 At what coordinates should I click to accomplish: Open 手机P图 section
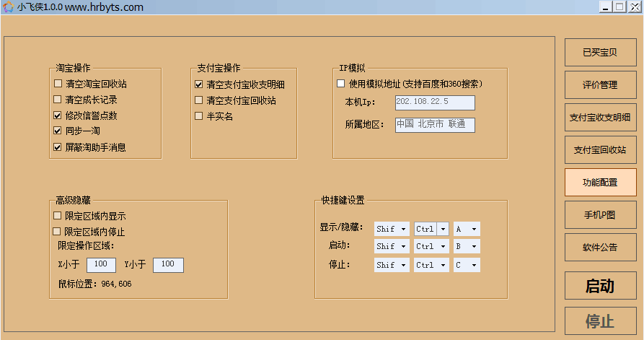[x=600, y=215]
